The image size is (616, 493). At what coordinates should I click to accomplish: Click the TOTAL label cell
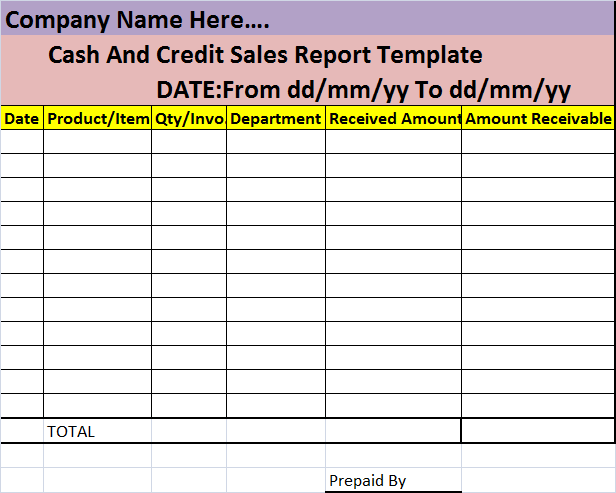pos(97,431)
